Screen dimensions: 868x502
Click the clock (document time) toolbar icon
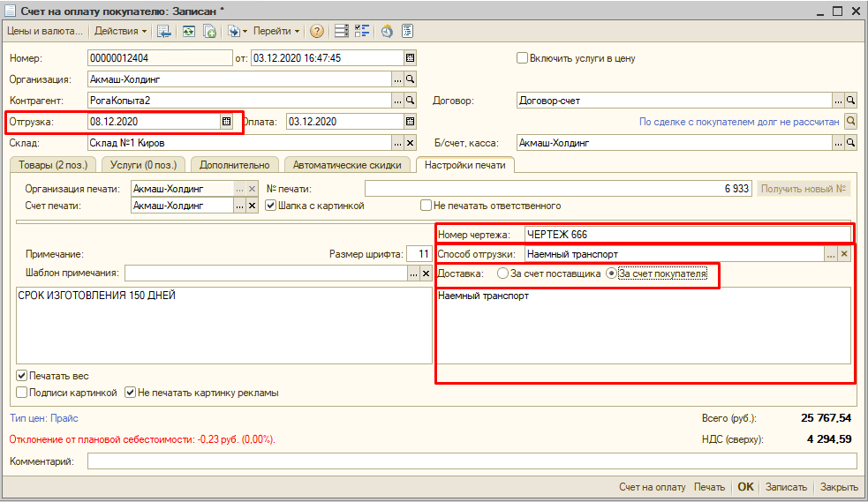[387, 31]
